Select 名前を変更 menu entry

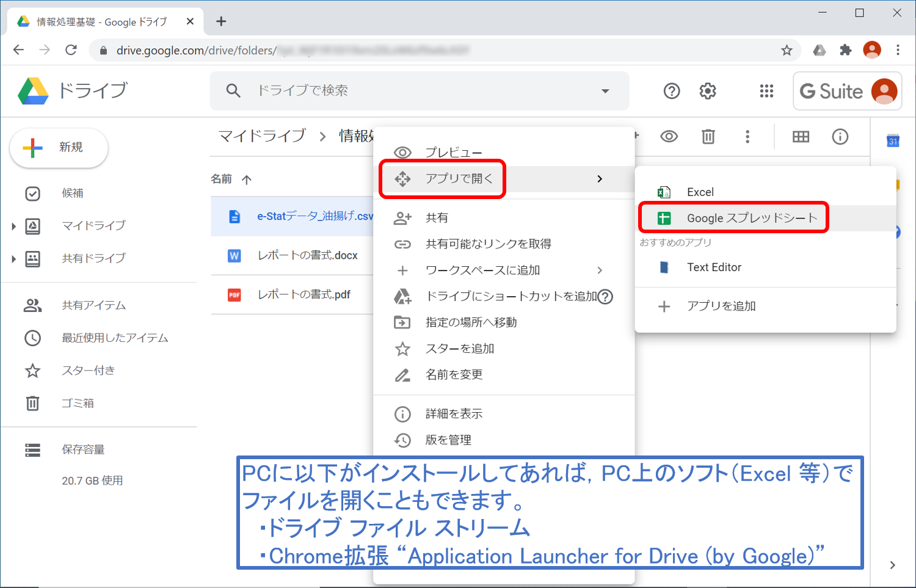[504, 375]
